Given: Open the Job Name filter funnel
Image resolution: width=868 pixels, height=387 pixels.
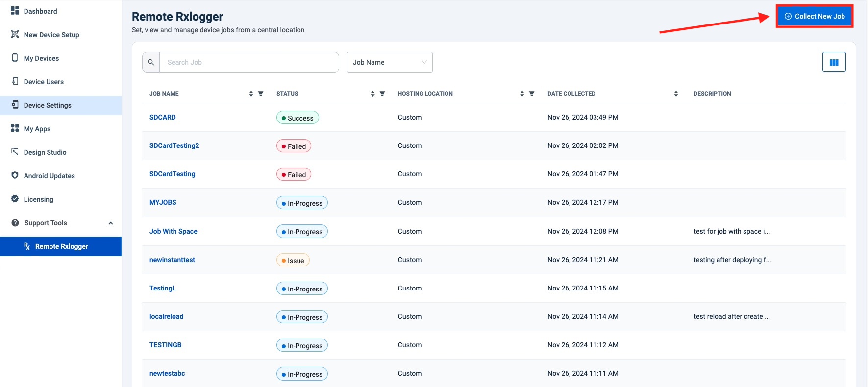Looking at the screenshot, I should tap(261, 94).
